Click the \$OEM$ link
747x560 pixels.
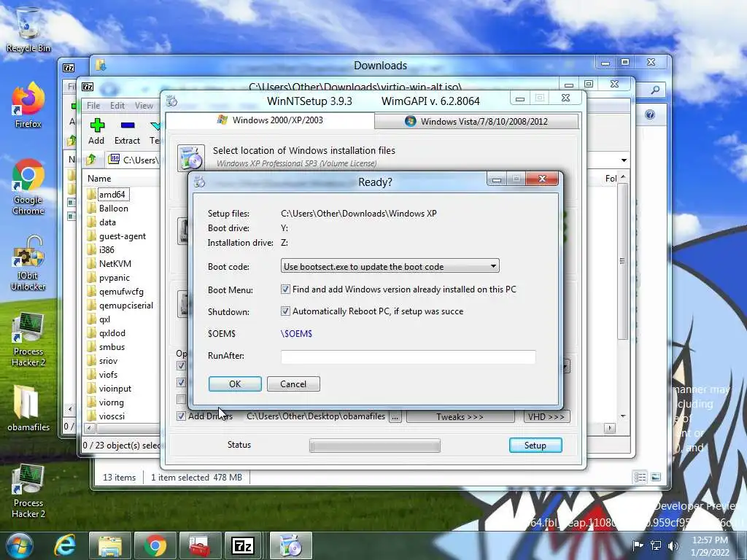tap(296, 333)
